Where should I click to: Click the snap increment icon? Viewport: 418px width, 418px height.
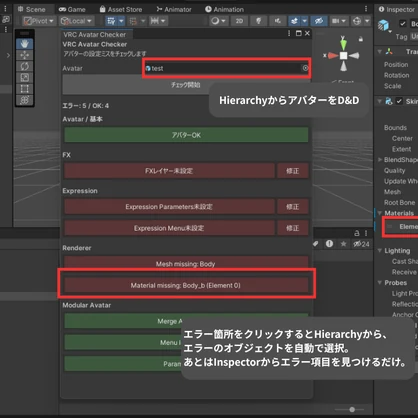click(x=133, y=21)
